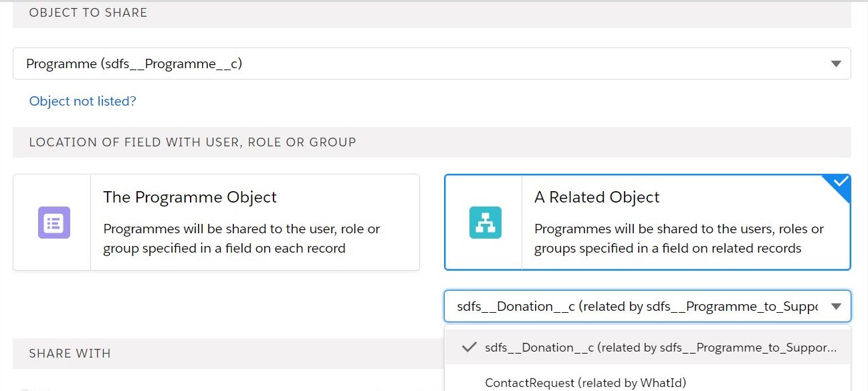Choose The Programme Object option card
Image resolution: width=868 pixels, height=391 pixels.
[217, 222]
